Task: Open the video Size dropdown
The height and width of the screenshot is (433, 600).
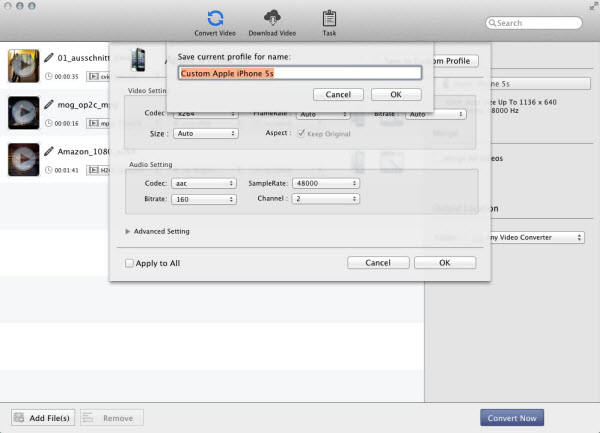Action: [206, 133]
